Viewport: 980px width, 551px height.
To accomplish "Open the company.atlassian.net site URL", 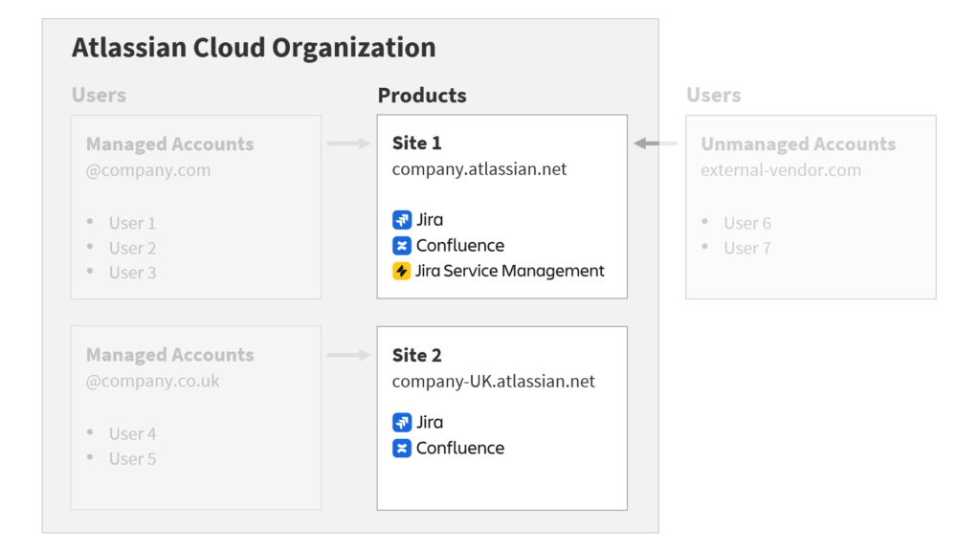I will pos(479,169).
